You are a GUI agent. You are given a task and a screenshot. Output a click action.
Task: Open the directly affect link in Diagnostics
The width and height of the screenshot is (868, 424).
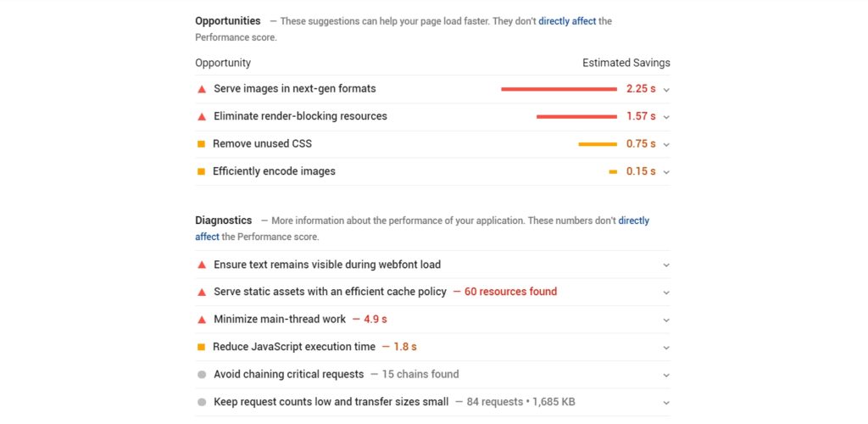pyautogui.click(x=634, y=220)
